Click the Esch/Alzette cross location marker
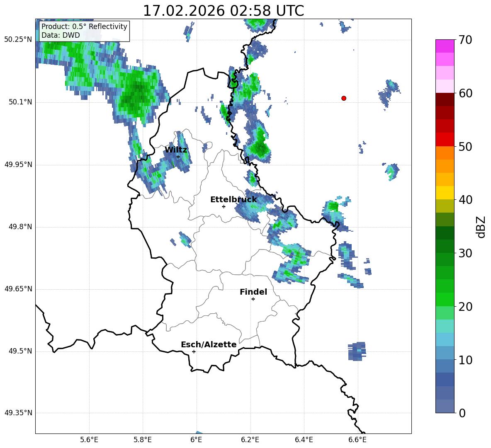Screen dimensions: 491x448 pos(194,351)
